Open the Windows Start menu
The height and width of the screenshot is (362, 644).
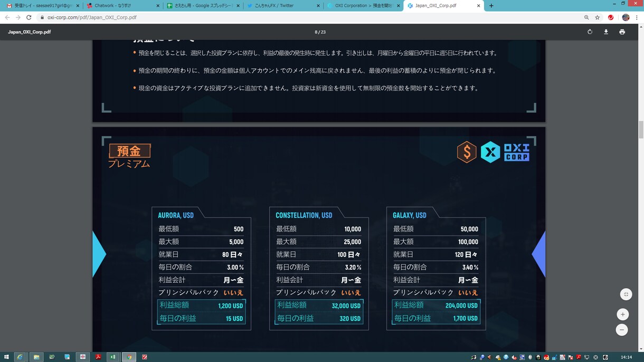6,357
